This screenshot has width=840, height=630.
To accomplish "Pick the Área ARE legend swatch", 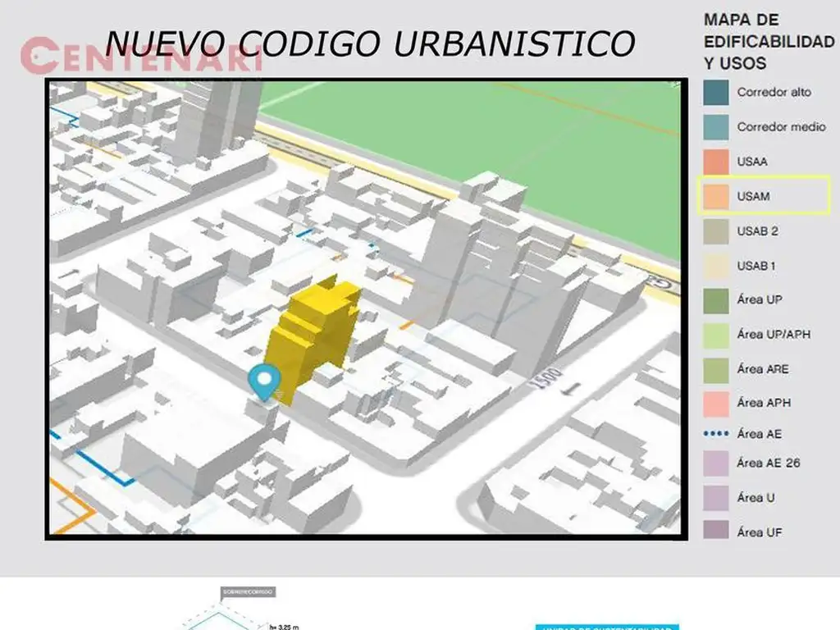I will (716, 369).
